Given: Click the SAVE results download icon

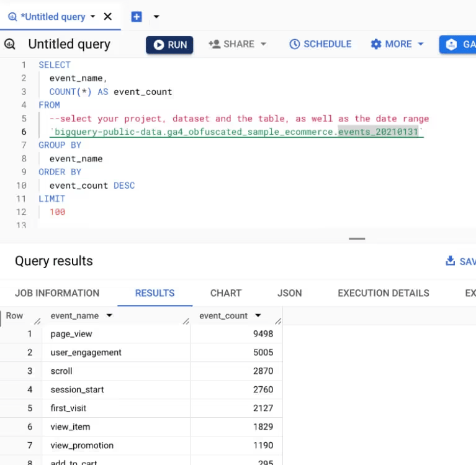Looking at the screenshot, I should (450, 261).
